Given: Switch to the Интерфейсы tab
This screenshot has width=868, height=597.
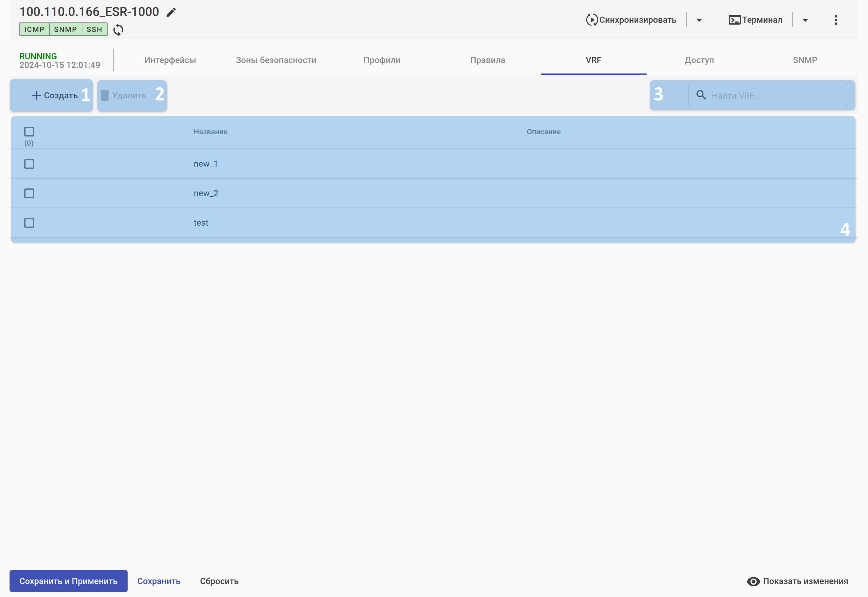Looking at the screenshot, I should [x=170, y=60].
